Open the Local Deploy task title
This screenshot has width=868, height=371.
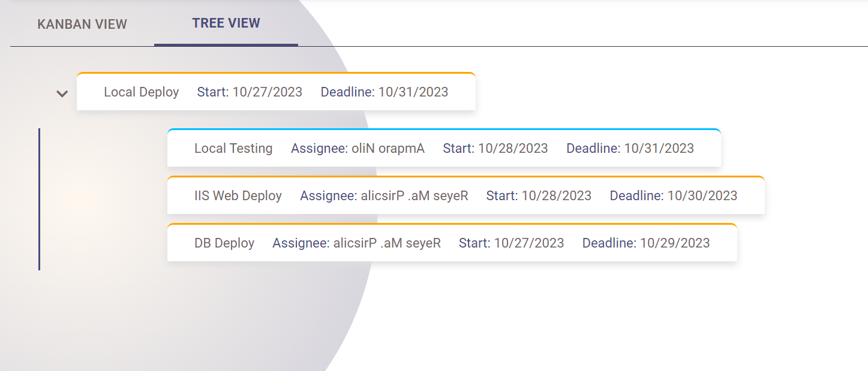pyautogui.click(x=142, y=92)
